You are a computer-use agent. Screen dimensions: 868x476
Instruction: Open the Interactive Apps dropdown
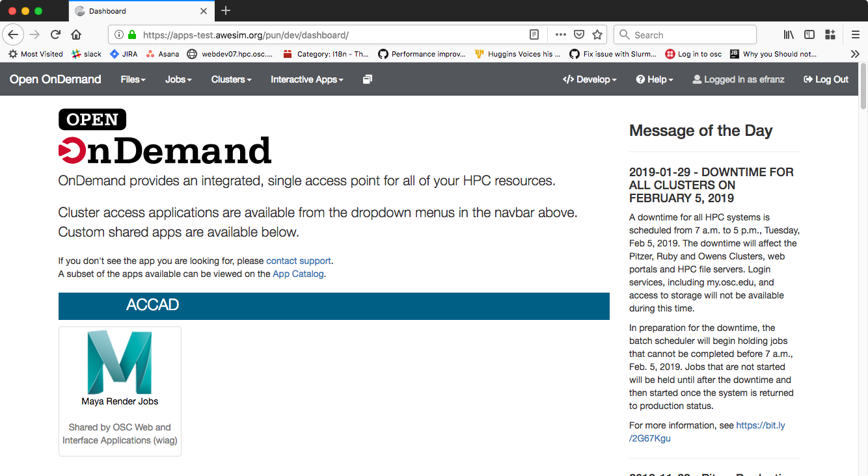pos(306,79)
